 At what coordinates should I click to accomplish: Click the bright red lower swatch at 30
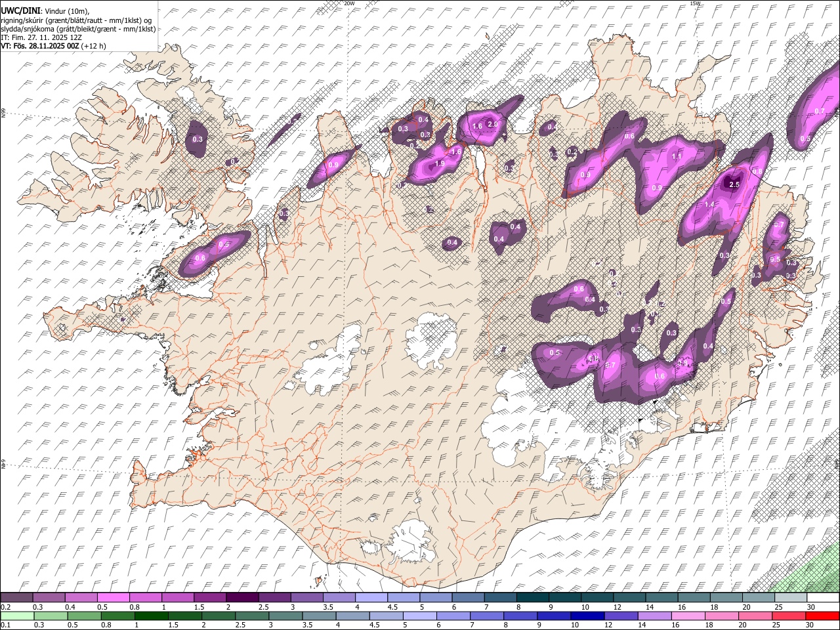coord(822,616)
